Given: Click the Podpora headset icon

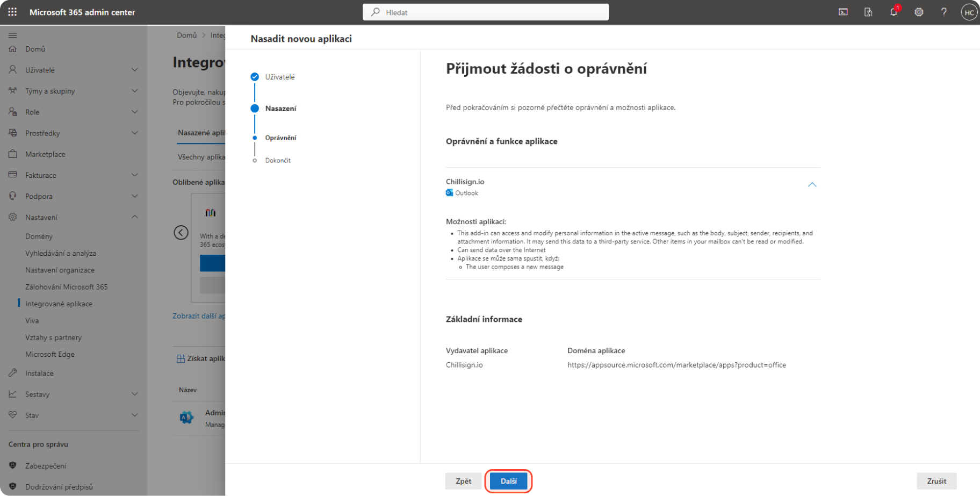Looking at the screenshot, I should pos(13,196).
